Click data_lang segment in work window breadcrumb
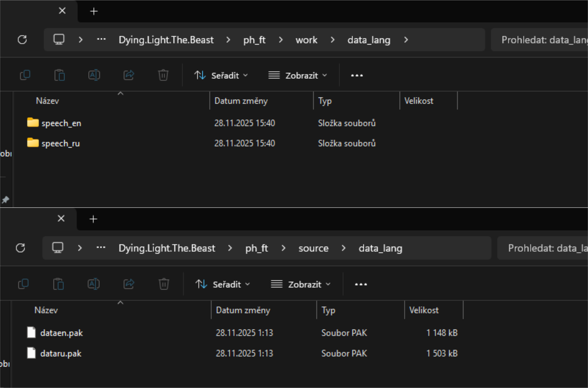The height and width of the screenshot is (388, 588). tap(369, 40)
